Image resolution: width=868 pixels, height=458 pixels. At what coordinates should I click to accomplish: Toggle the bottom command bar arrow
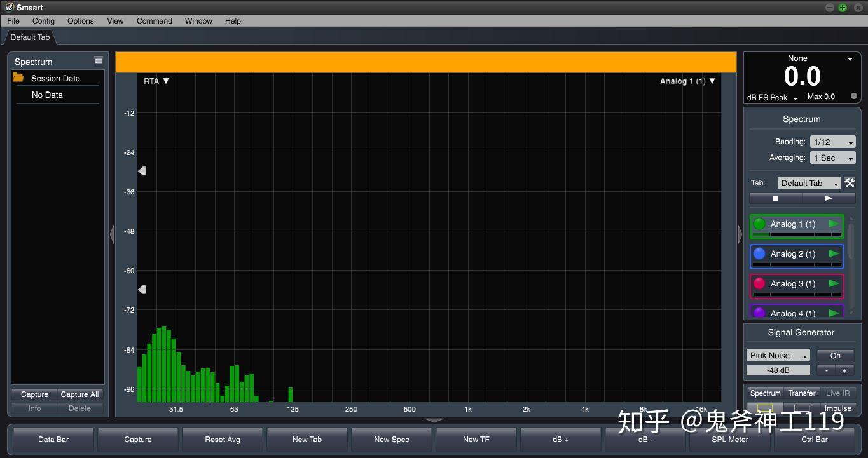coord(434,420)
